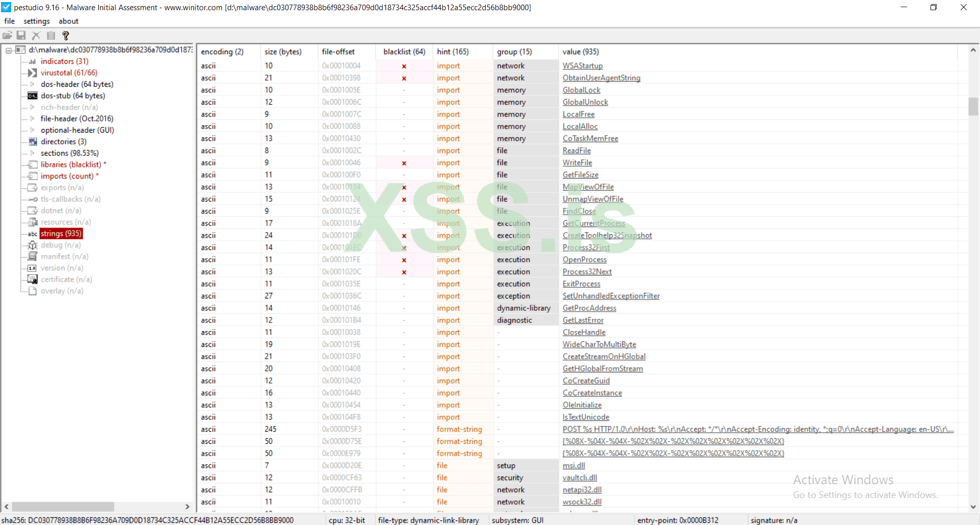Select directories (3) in the tree

click(x=64, y=142)
